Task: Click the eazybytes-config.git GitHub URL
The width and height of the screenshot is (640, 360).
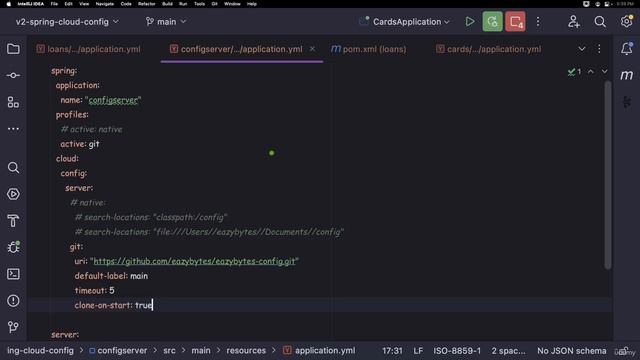Action: (194, 261)
